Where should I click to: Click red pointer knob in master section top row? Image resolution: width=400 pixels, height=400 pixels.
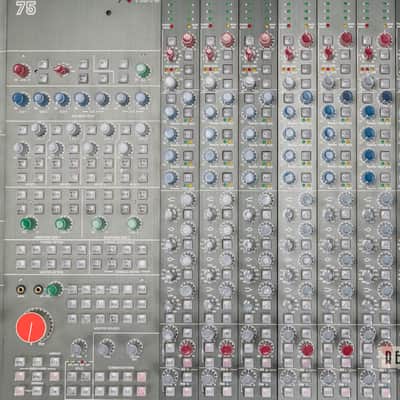[x=62, y=70]
